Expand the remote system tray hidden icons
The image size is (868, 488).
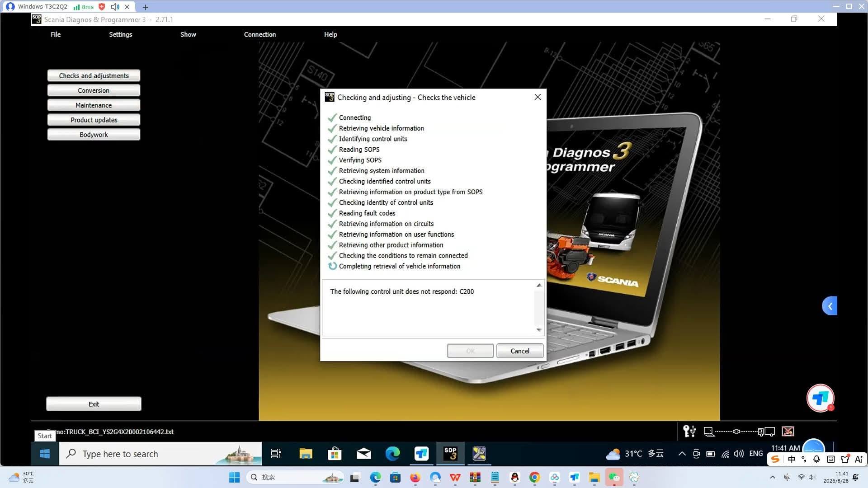tap(682, 454)
